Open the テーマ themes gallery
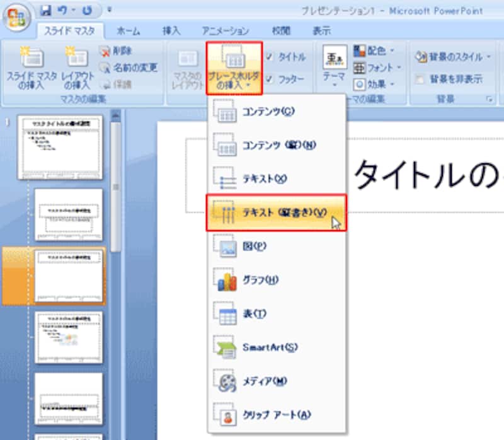 tap(333, 66)
